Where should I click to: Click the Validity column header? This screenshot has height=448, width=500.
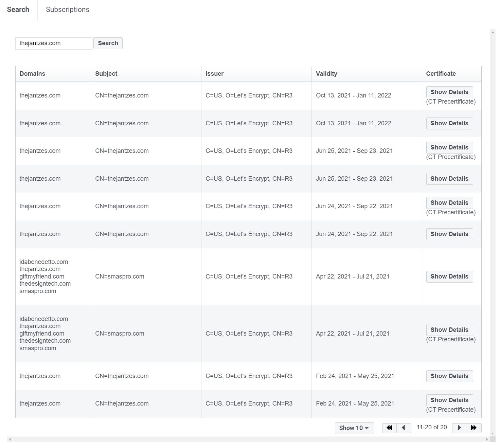coord(367,74)
